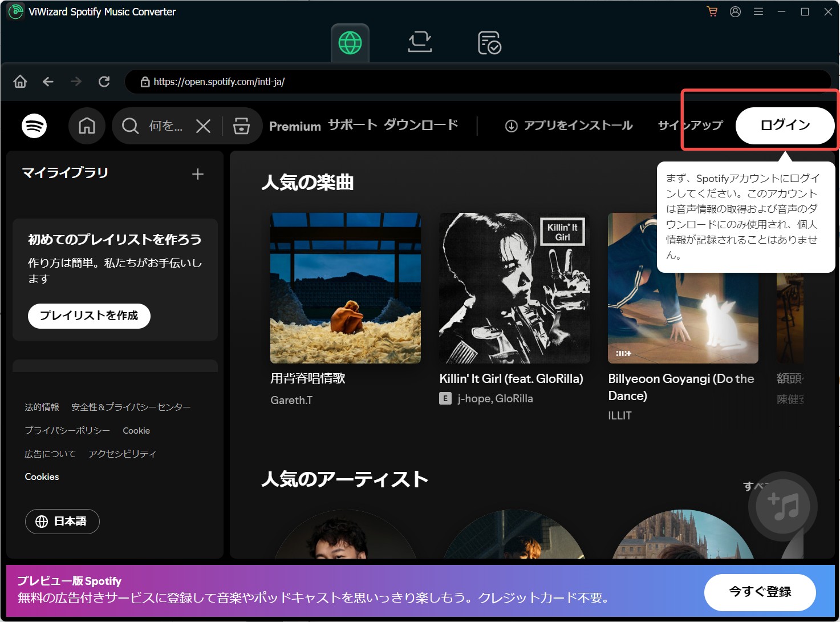Open the Premium link
This screenshot has height=622, width=840.
coord(295,126)
